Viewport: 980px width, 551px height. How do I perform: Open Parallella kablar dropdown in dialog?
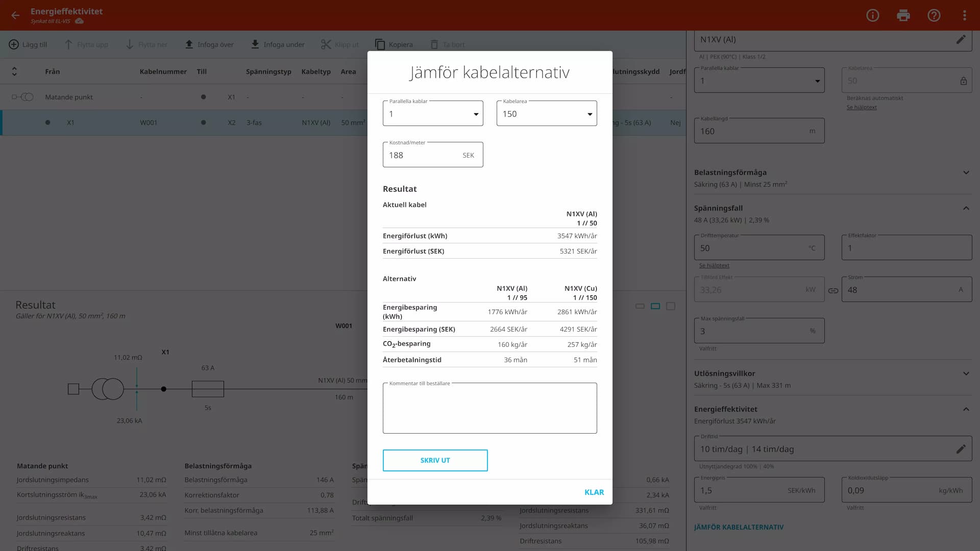click(x=433, y=113)
